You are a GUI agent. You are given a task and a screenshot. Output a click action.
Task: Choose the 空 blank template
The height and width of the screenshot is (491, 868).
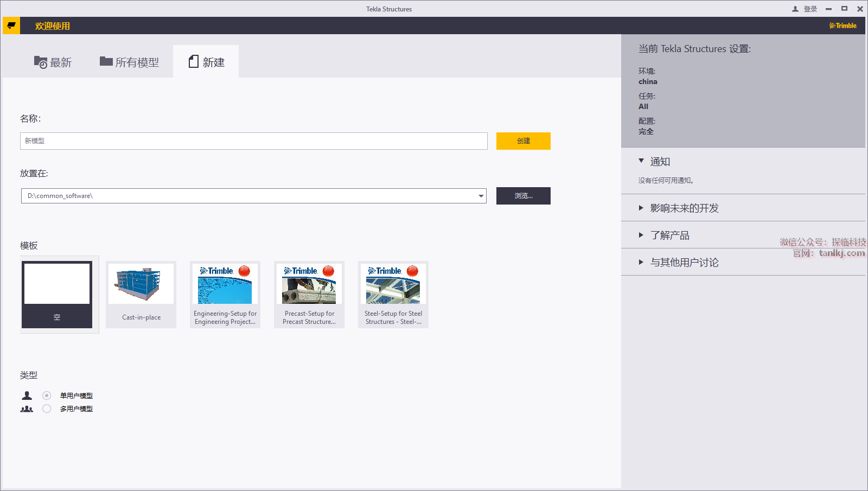tap(57, 295)
